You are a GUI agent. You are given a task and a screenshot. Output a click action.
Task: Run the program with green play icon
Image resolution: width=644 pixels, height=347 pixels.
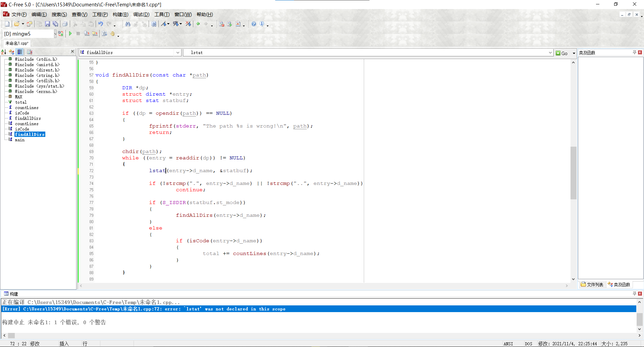[x=70, y=34]
